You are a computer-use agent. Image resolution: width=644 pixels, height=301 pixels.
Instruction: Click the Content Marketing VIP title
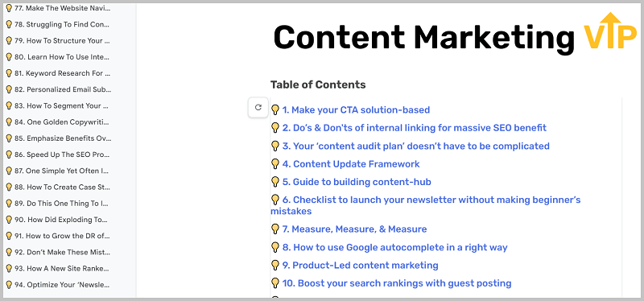pyautogui.click(x=455, y=35)
